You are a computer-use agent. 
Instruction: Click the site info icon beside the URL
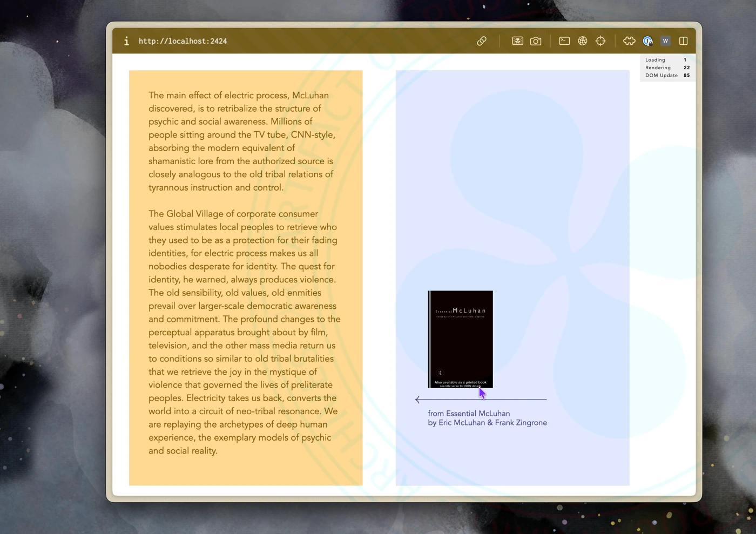126,41
